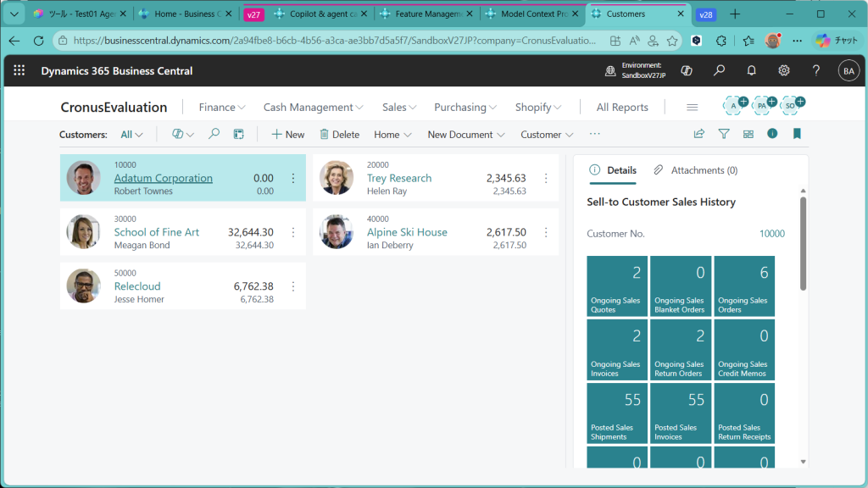The image size is (868, 488).
Task: Toggle the bookmark for this page
Action: (797, 134)
